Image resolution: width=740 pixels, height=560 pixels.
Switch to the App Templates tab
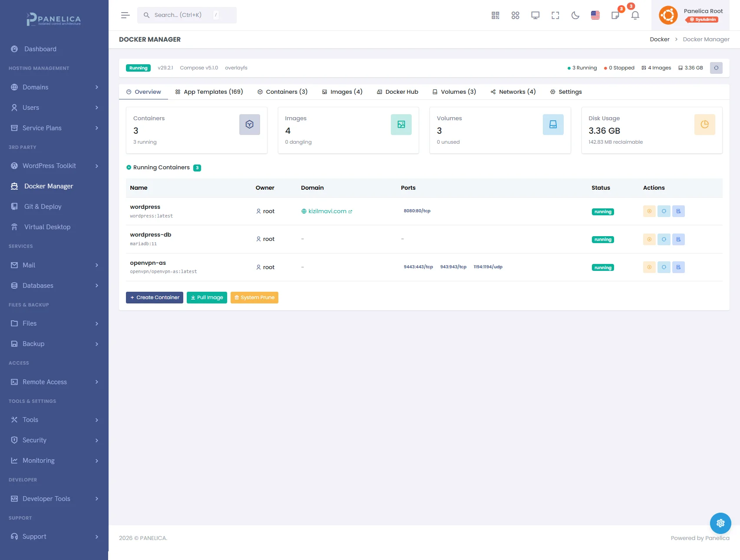209,92
